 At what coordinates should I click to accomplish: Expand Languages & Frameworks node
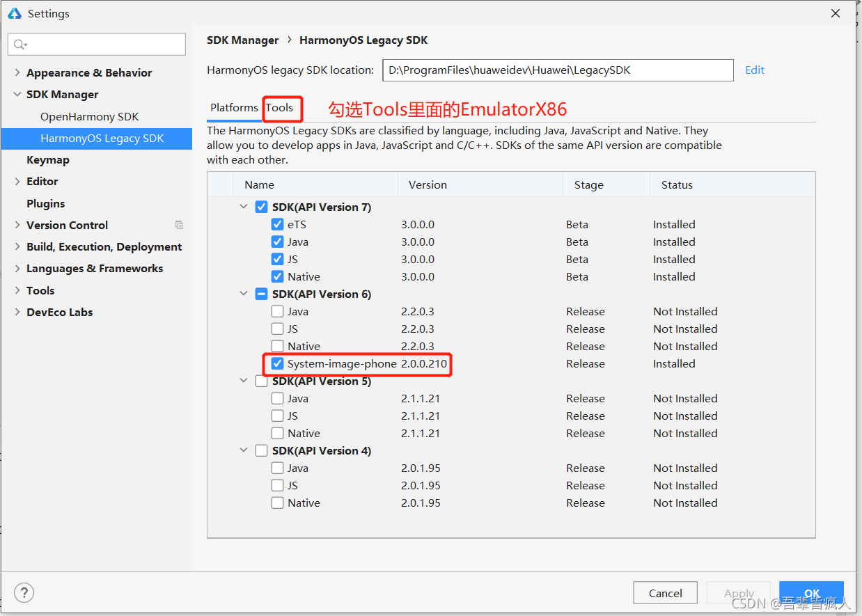click(17, 268)
